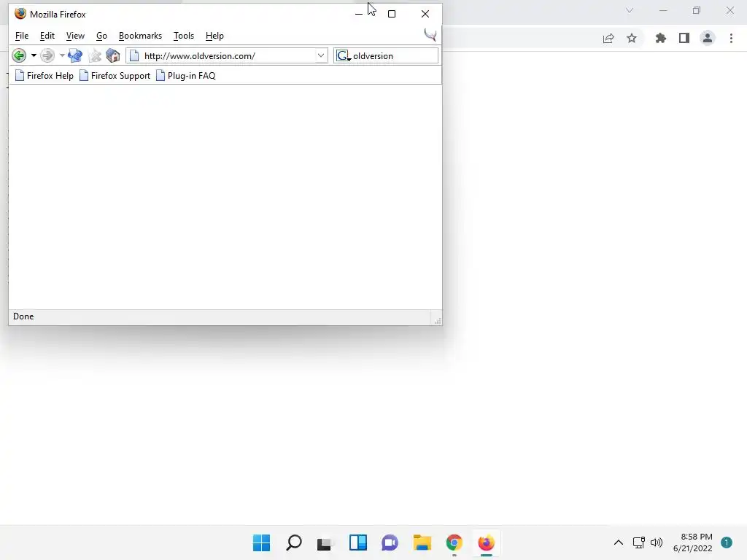Click the Firefox Back arrow button

pos(19,55)
